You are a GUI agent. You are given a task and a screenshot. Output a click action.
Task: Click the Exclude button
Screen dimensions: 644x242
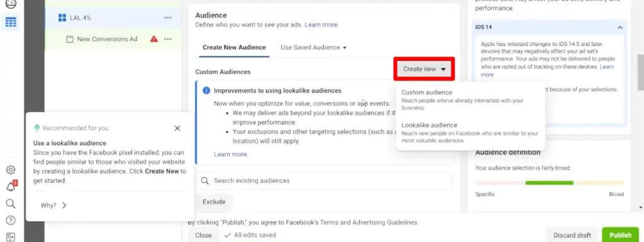coord(214,202)
